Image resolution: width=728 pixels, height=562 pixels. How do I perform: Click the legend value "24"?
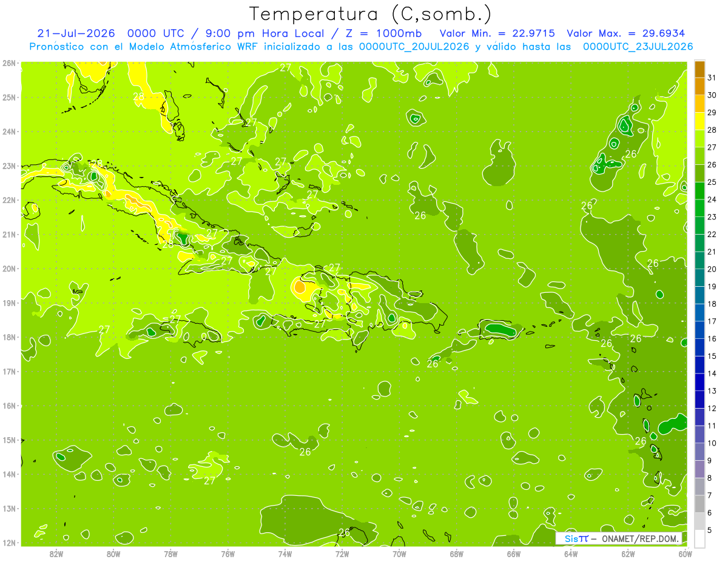tap(712, 199)
